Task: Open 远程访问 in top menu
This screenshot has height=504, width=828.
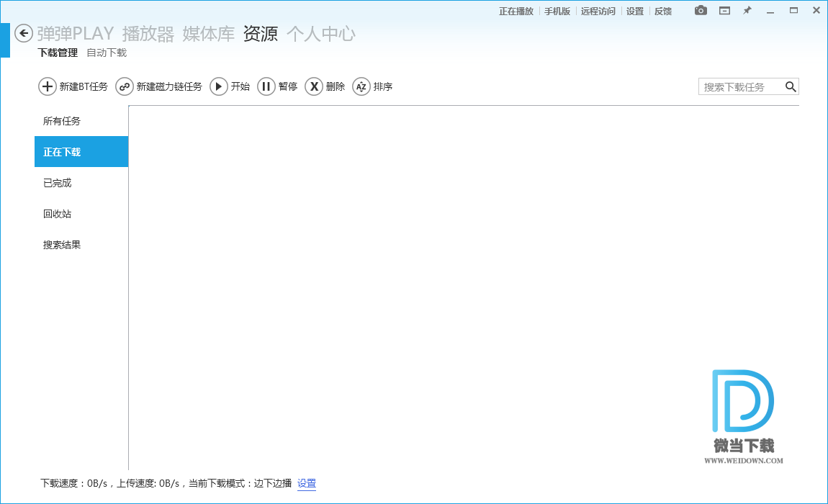Action: point(598,11)
